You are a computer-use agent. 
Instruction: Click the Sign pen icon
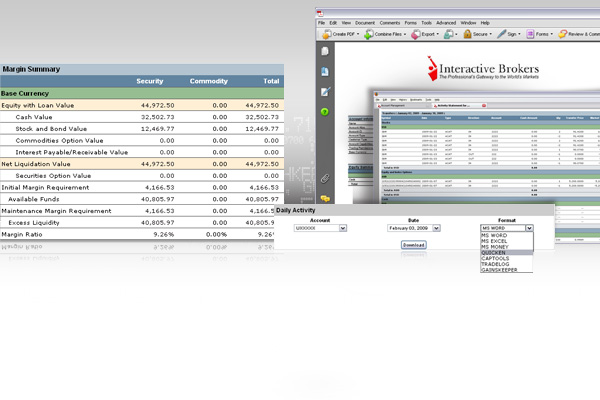[x=501, y=34]
